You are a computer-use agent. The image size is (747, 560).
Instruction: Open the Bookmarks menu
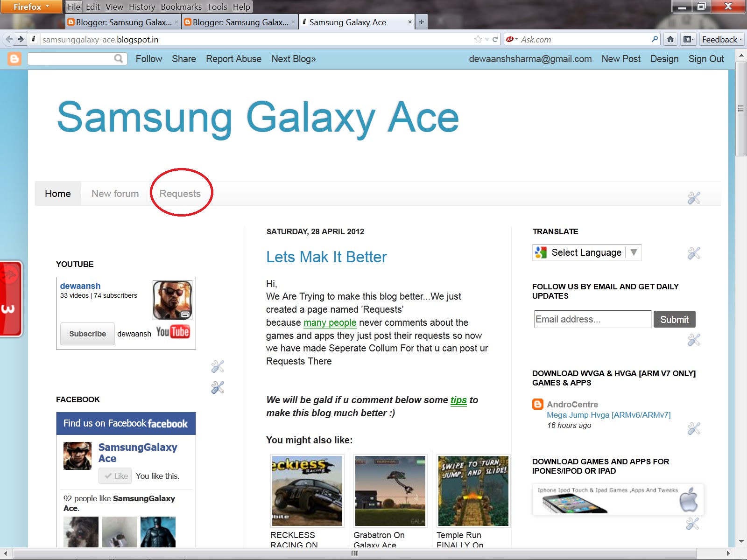(181, 7)
